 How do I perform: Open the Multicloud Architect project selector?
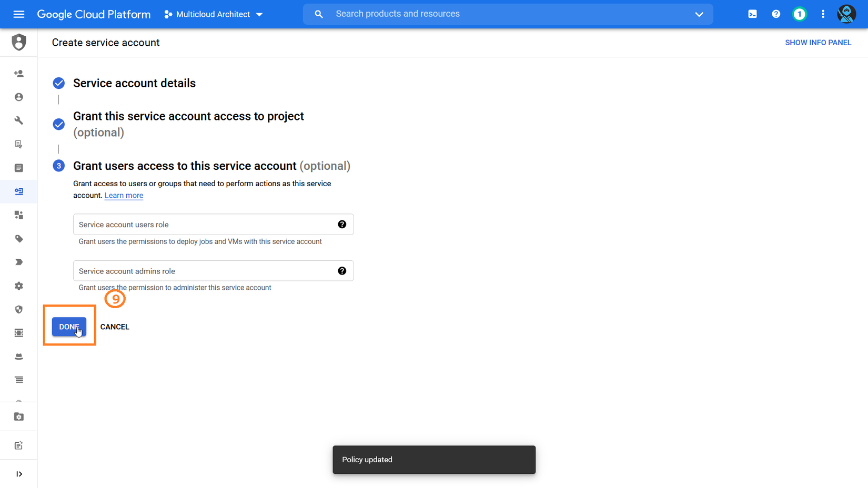pyautogui.click(x=213, y=14)
